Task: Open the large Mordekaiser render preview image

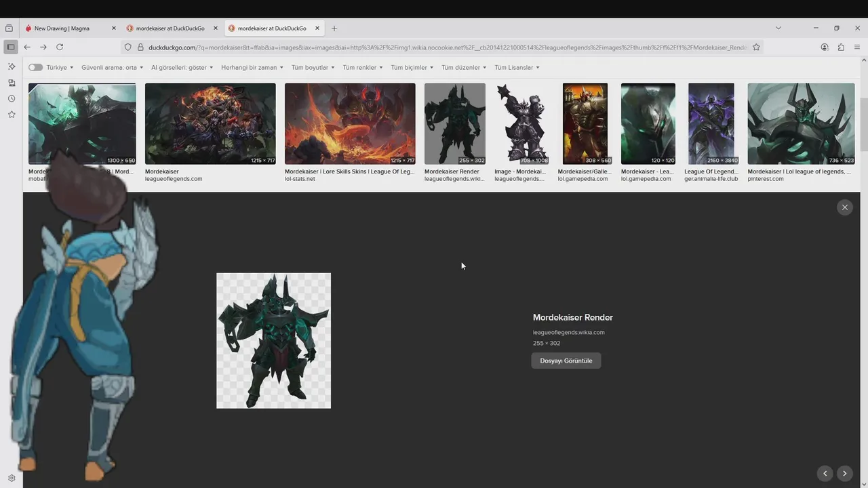Action: coord(274,341)
